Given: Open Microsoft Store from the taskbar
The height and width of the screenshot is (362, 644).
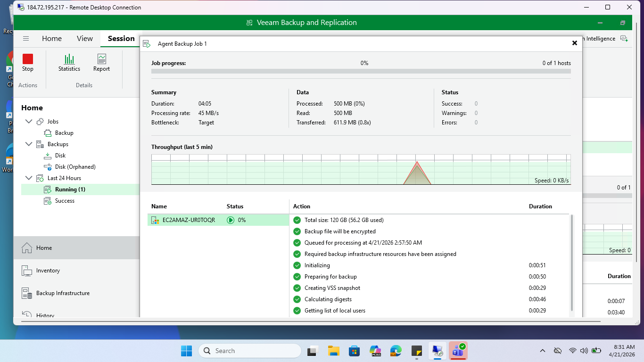Looking at the screenshot, I should pos(355,351).
